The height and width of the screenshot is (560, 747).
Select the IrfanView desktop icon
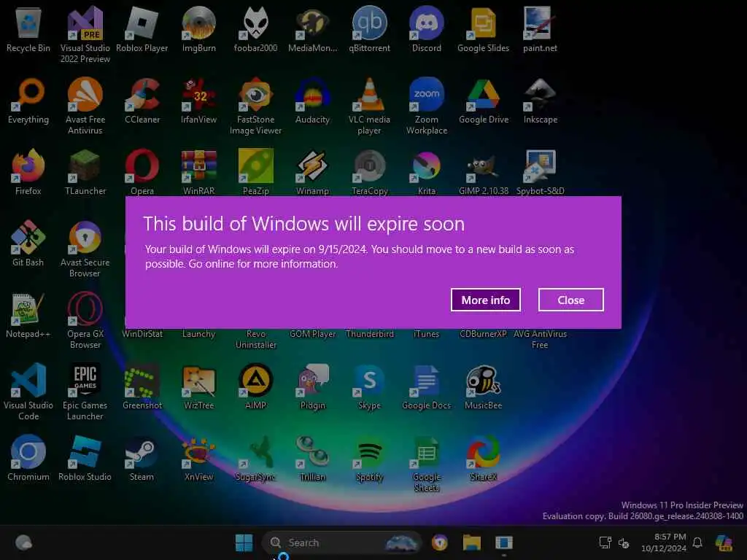198,101
